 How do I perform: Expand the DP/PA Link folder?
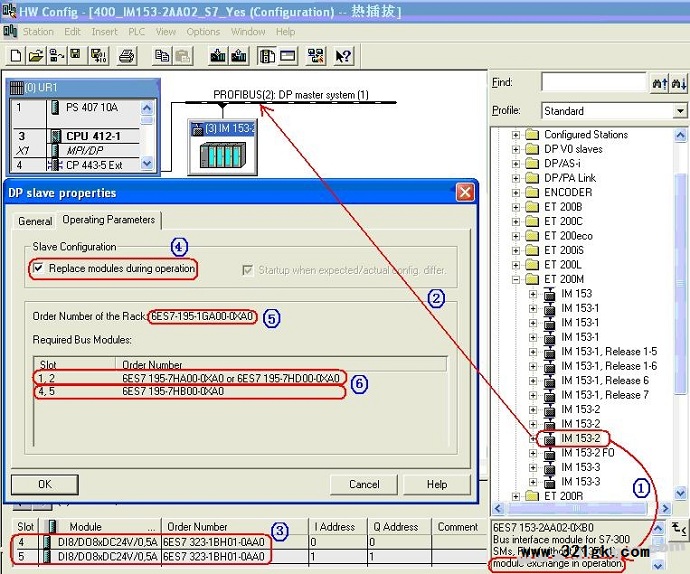(516, 178)
